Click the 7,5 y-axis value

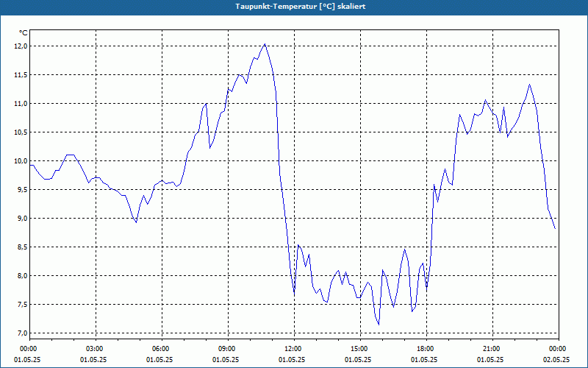[22, 305]
